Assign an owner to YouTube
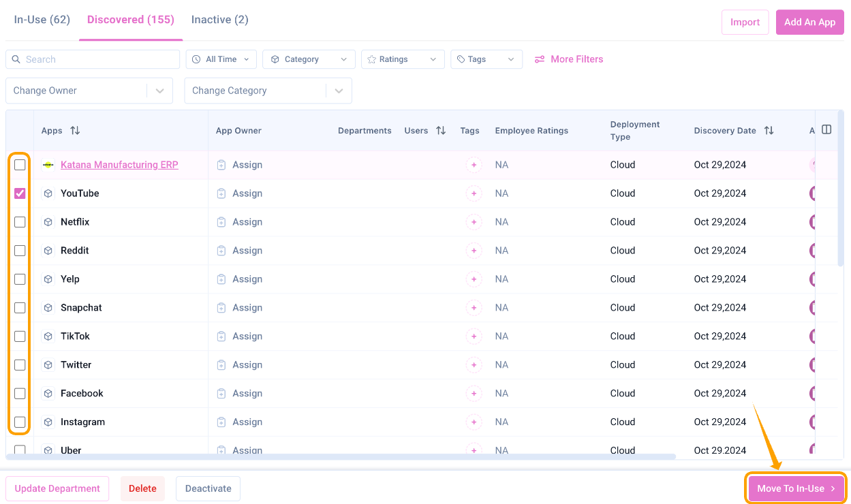This screenshot has height=504, width=851. pos(239,193)
